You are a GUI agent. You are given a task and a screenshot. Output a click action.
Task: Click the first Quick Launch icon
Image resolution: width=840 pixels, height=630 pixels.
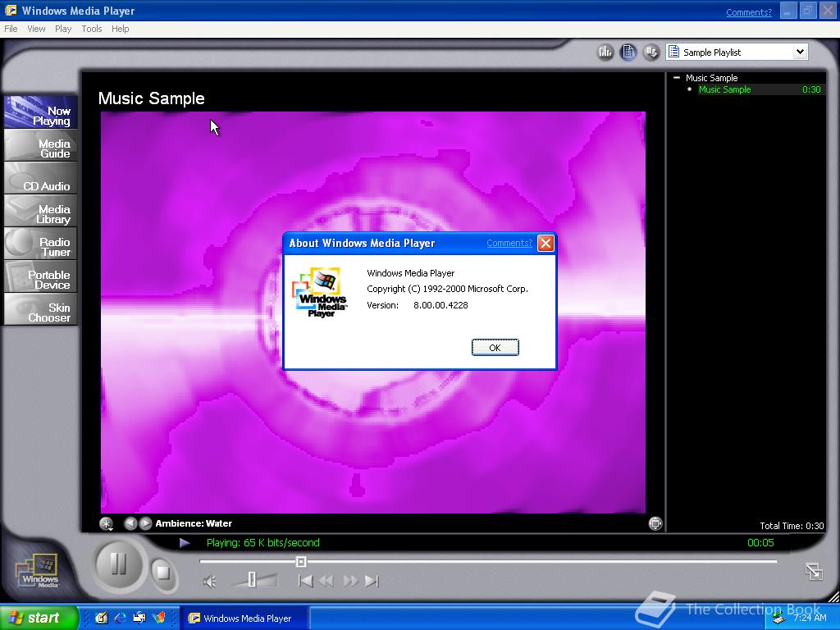pos(101,619)
